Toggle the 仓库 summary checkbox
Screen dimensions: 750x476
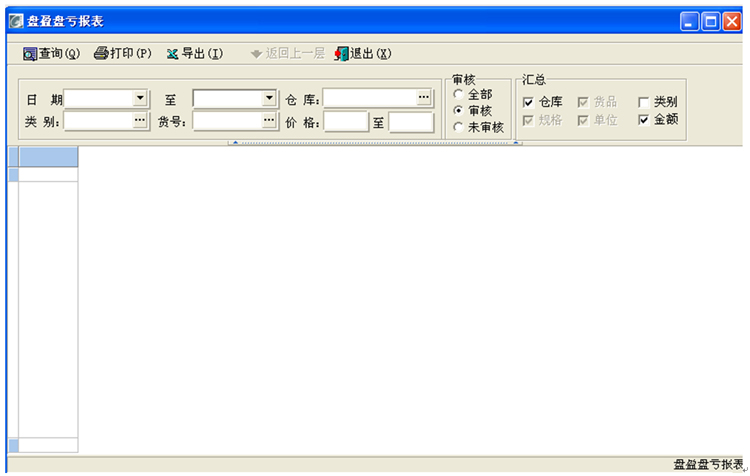point(528,102)
